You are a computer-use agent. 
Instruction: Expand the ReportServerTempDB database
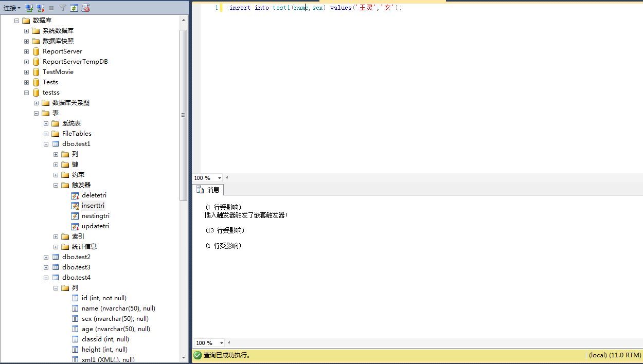(x=26, y=62)
